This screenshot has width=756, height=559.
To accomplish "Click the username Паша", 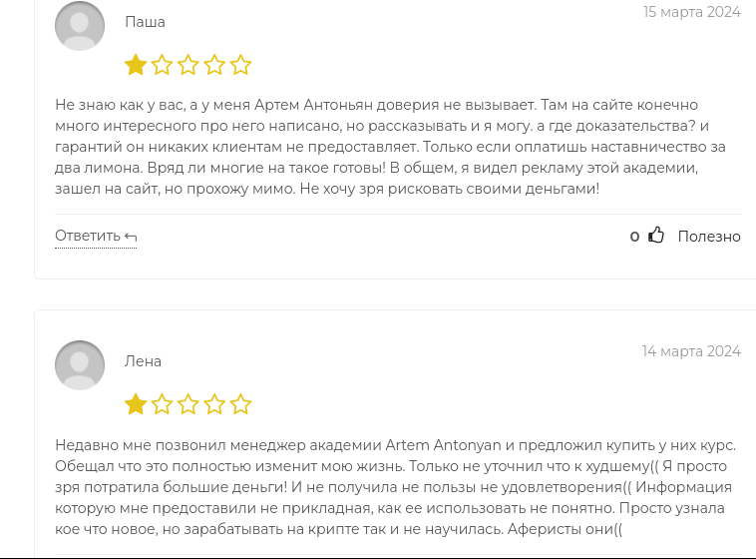I will (x=145, y=22).
